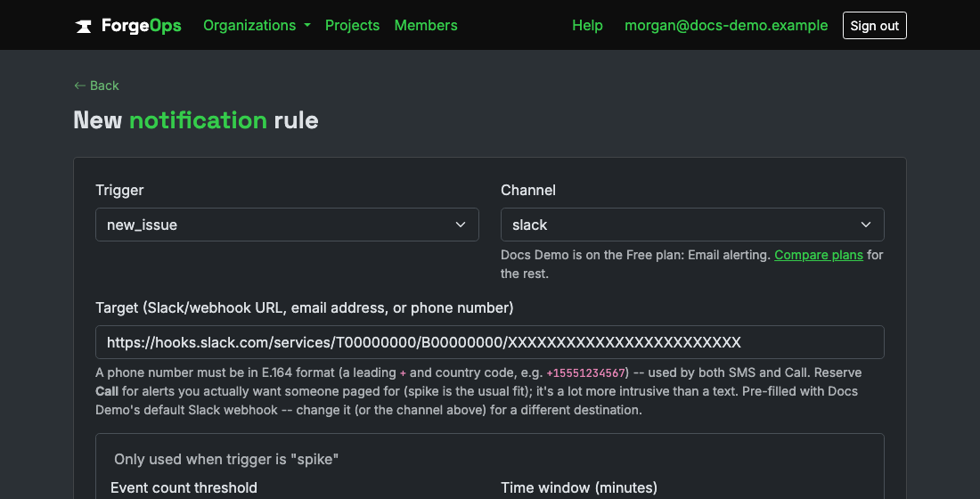Viewport: 980px width, 499px height.
Task: Follow the Compare plans link
Action: tap(818, 255)
